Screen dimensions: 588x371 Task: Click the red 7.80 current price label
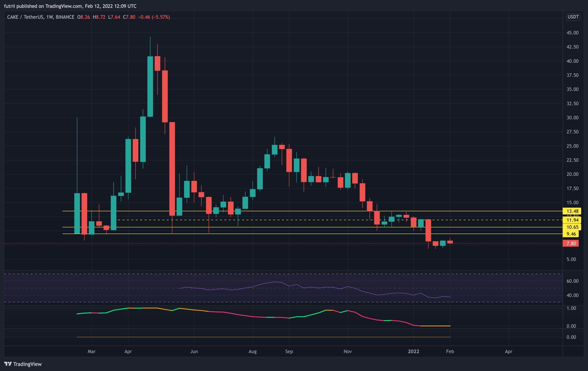coord(571,243)
